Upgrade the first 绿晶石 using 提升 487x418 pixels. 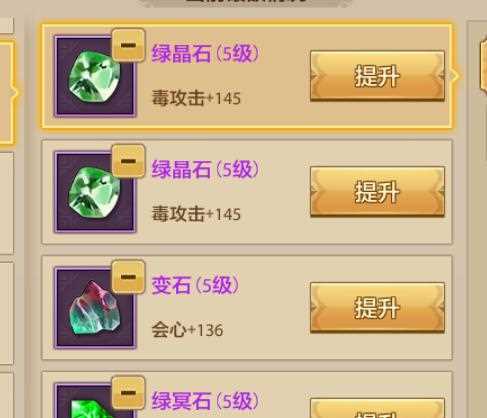(377, 76)
